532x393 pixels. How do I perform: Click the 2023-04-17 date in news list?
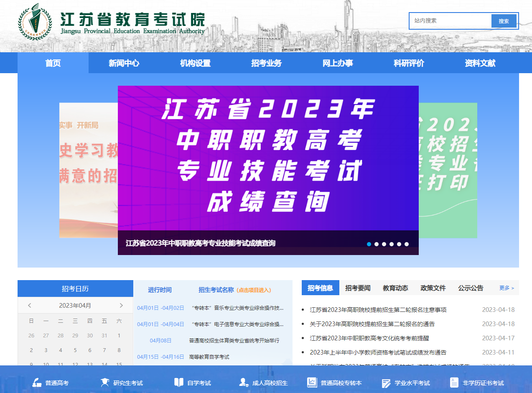click(499, 338)
